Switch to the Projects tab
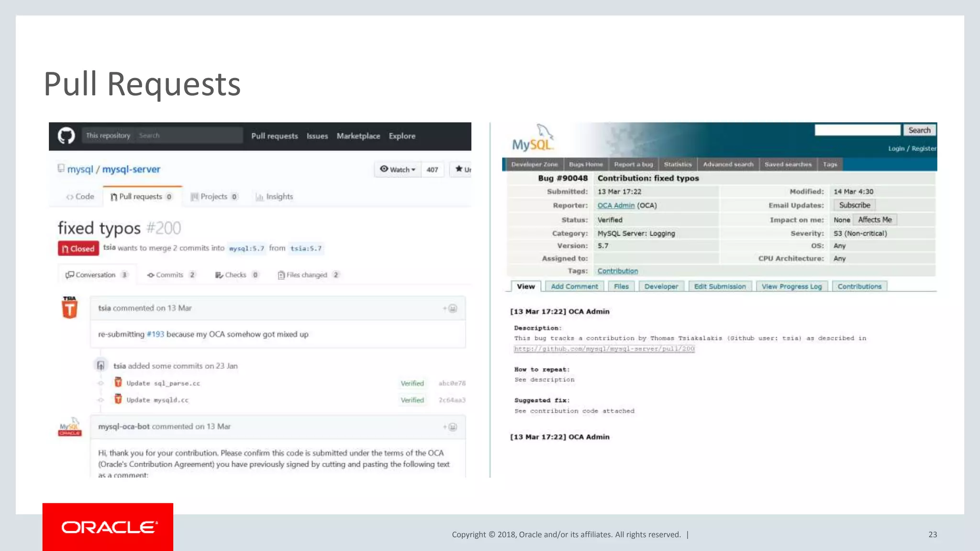Image resolution: width=980 pixels, height=551 pixels. tap(214, 197)
